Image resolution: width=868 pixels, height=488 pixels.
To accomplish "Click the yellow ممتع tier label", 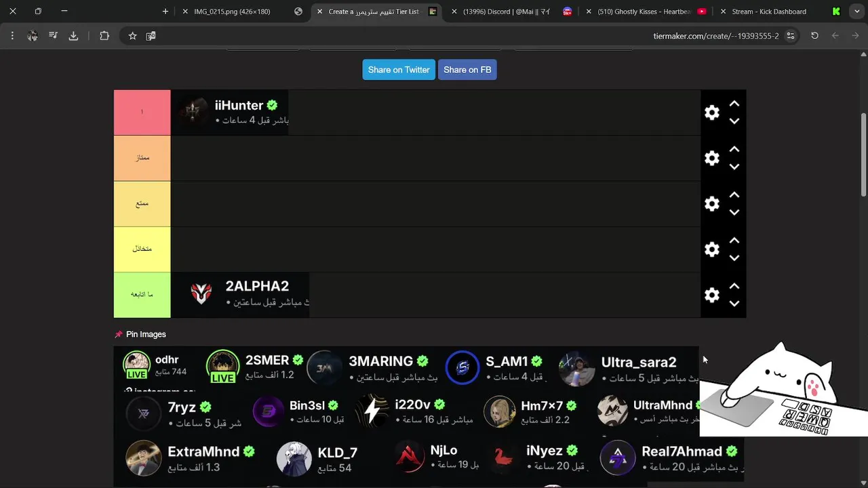I will [x=142, y=203].
